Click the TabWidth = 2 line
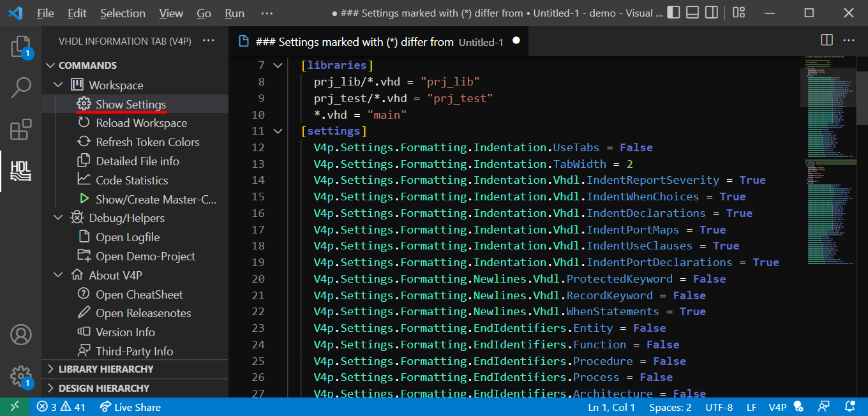Image resolution: width=868 pixels, height=416 pixels. (x=473, y=164)
